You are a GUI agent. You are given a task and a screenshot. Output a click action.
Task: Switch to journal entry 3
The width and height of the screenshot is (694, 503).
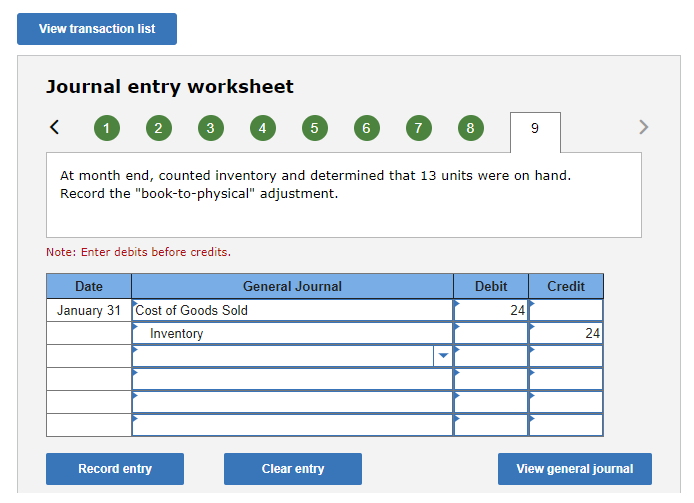coord(211,128)
